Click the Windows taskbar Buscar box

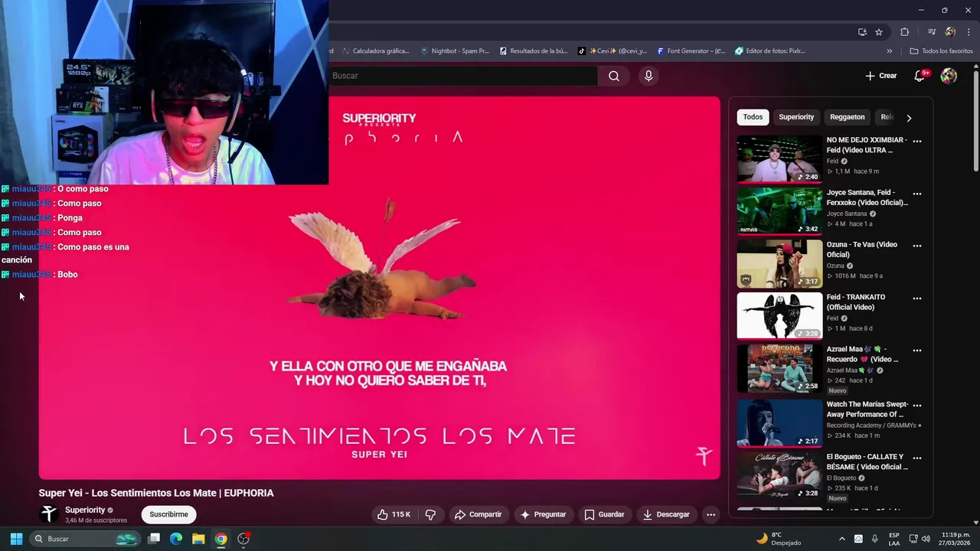[x=86, y=539]
